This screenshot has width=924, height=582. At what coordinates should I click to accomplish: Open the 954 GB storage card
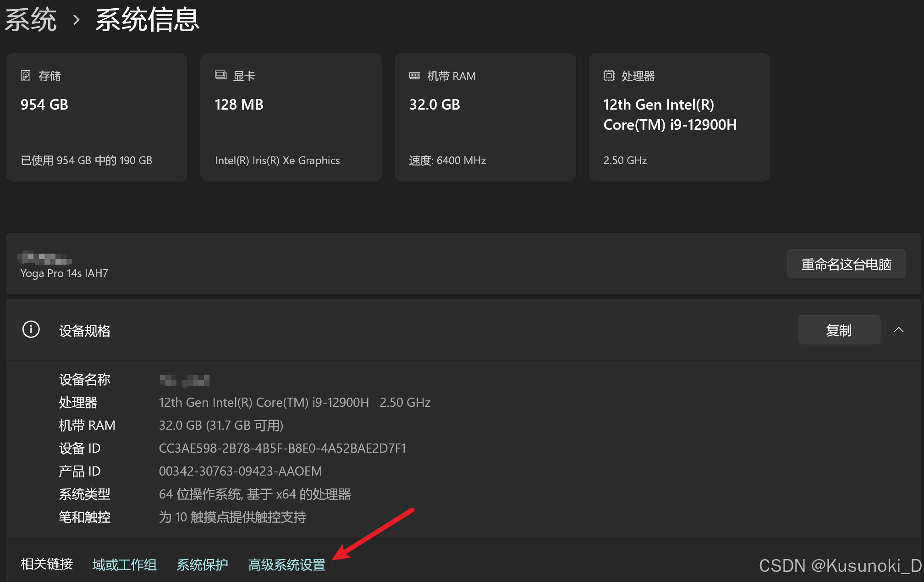(97, 118)
